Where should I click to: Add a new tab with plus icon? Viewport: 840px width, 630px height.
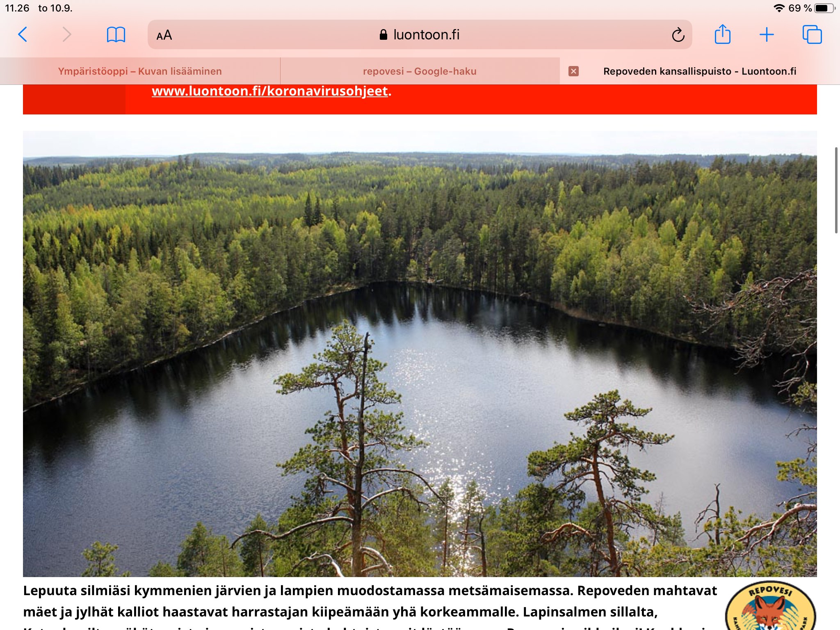coord(766,34)
